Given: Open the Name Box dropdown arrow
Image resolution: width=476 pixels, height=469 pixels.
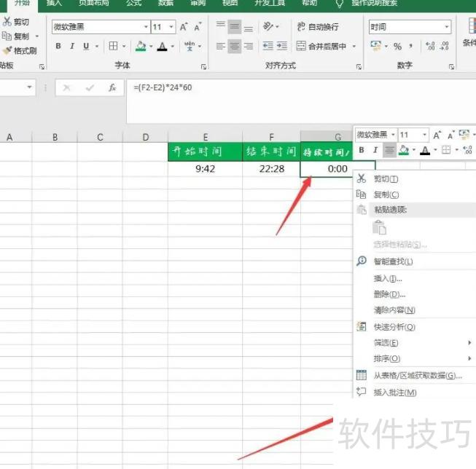Looking at the screenshot, I should 29,87.
